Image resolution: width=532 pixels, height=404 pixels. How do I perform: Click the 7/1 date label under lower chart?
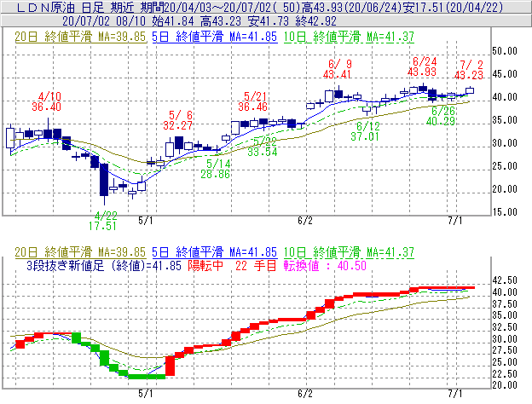455,393
